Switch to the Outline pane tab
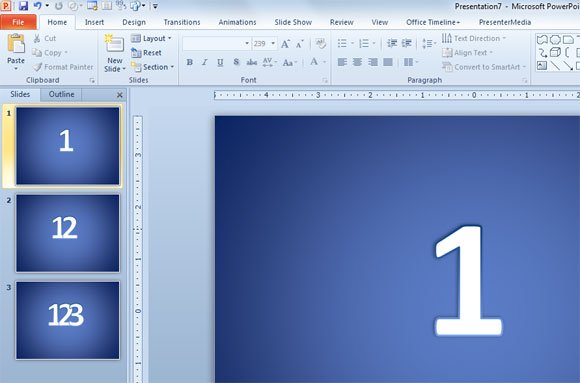 coord(61,94)
